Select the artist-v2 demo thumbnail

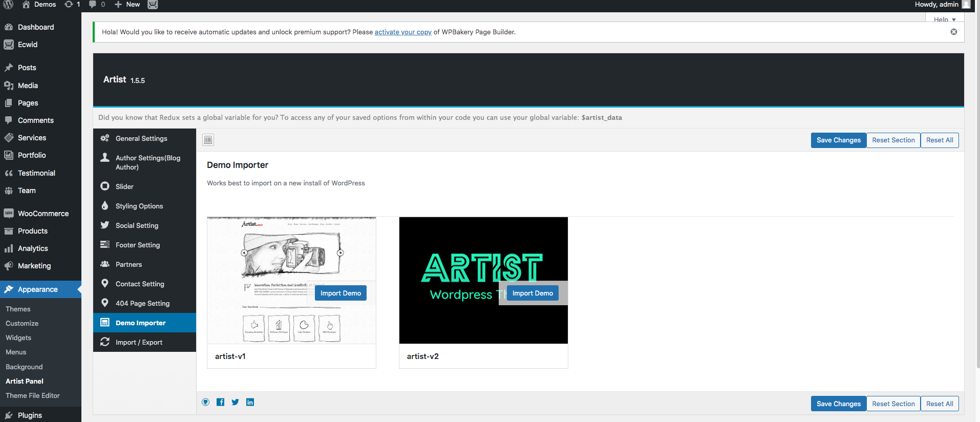[483, 280]
